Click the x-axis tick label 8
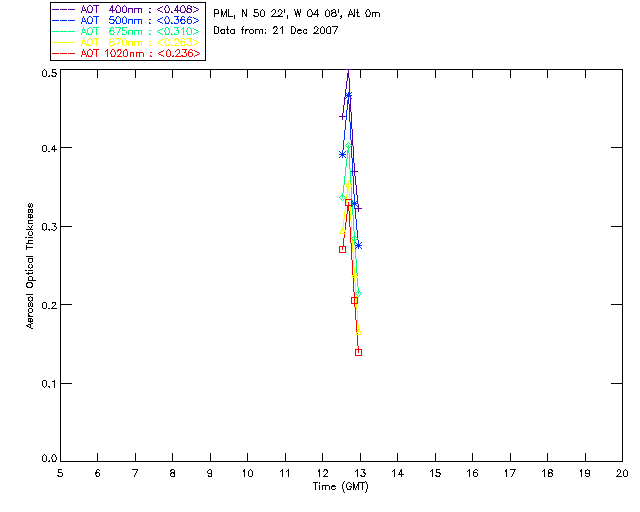 (173, 473)
